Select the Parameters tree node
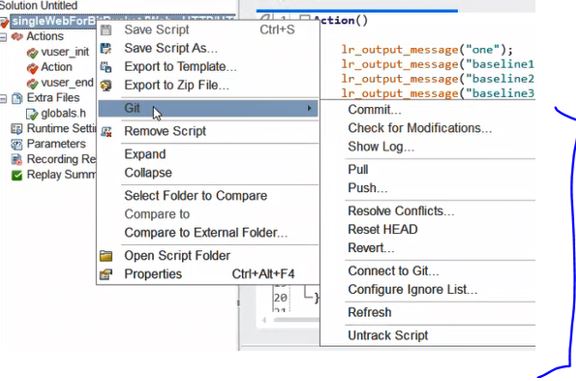Image resolution: width=576 pixels, height=381 pixels. [56, 144]
